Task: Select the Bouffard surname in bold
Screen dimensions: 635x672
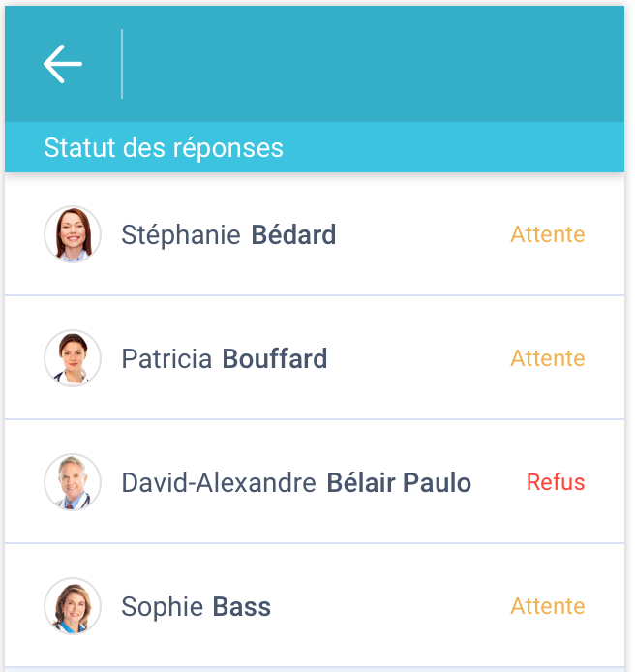Action: [x=275, y=358]
